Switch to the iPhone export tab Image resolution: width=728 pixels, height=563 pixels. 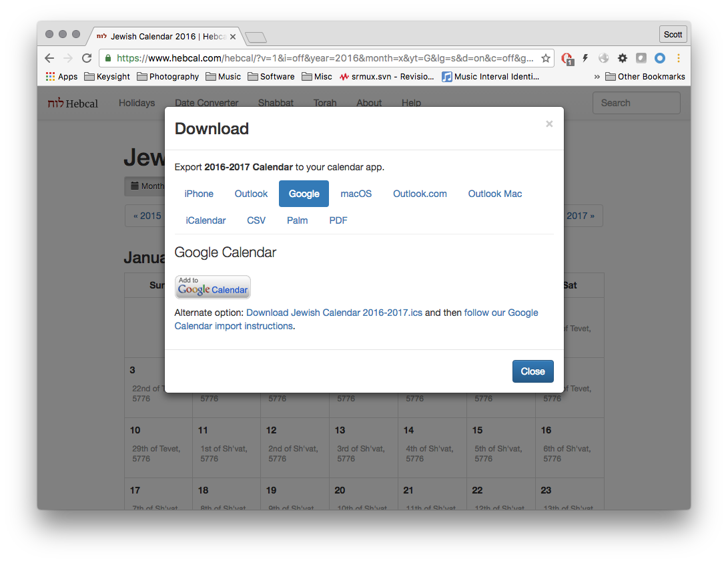coord(199,194)
